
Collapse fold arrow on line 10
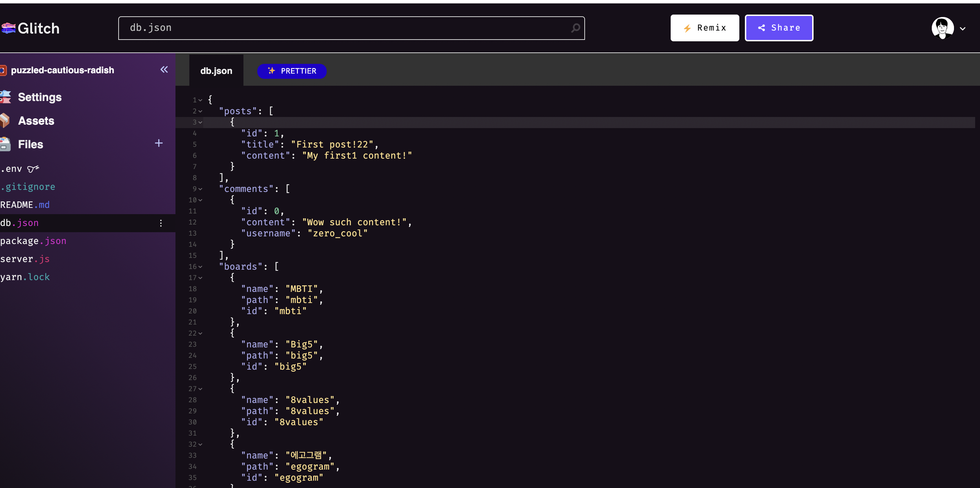click(x=200, y=200)
